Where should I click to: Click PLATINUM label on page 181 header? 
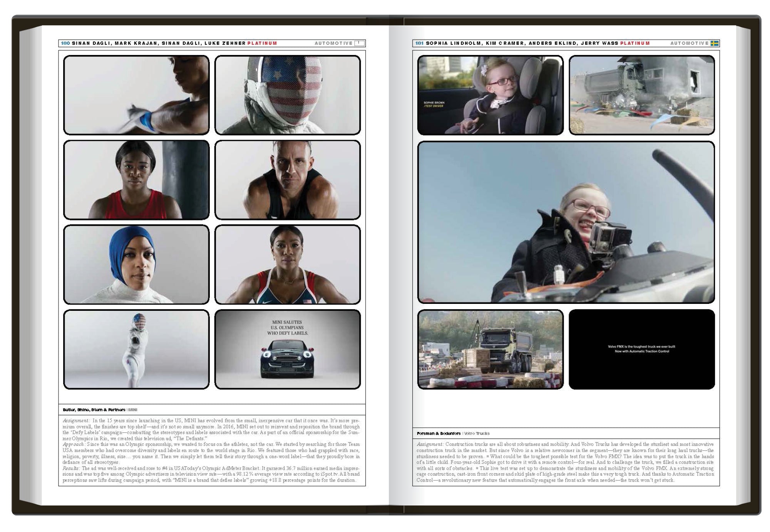pyautogui.click(x=635, y=43)
